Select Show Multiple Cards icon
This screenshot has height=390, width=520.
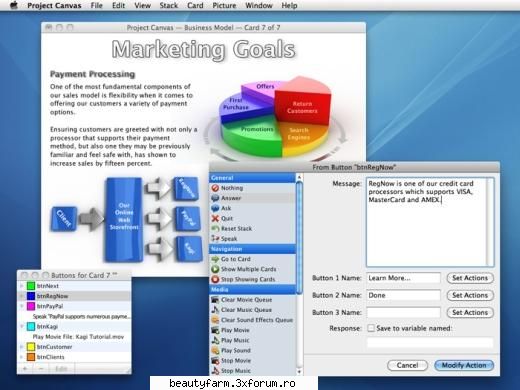(215, 269)
